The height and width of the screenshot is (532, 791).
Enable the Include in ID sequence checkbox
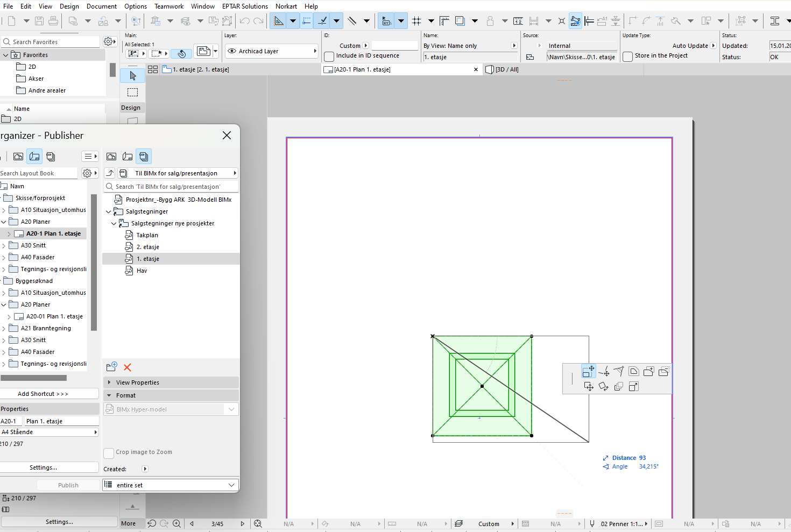[x=329, y=56]
